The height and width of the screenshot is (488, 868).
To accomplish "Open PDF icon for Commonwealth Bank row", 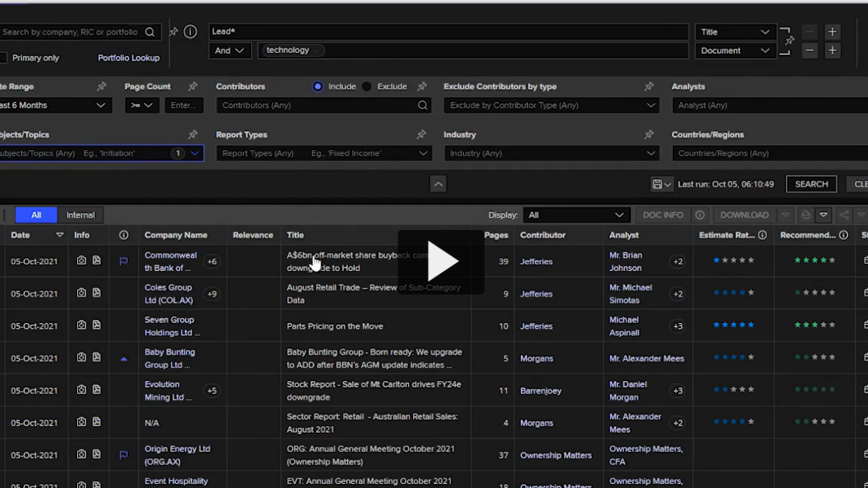I will (97, 261).
